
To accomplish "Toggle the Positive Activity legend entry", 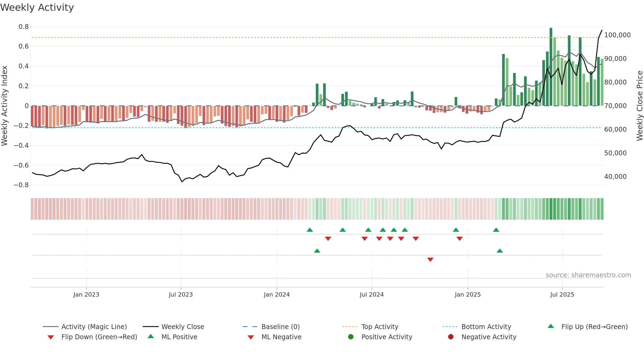I will click(x=380, y=337).
